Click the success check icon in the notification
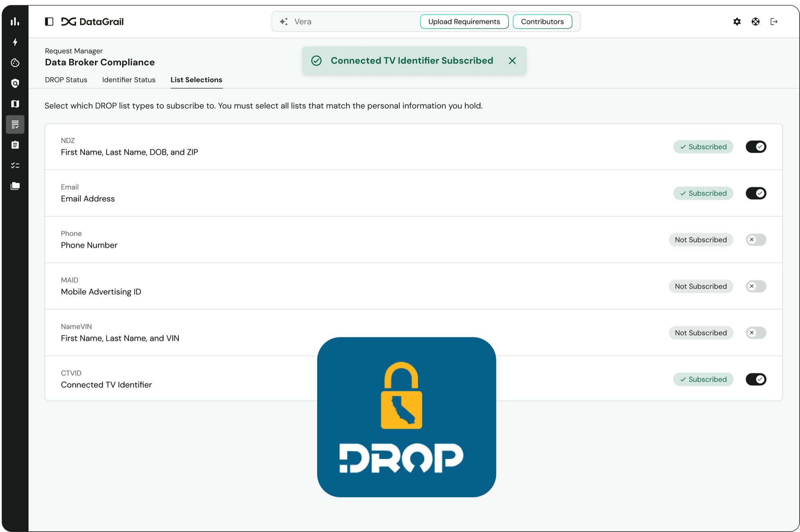 click(316, 61)
